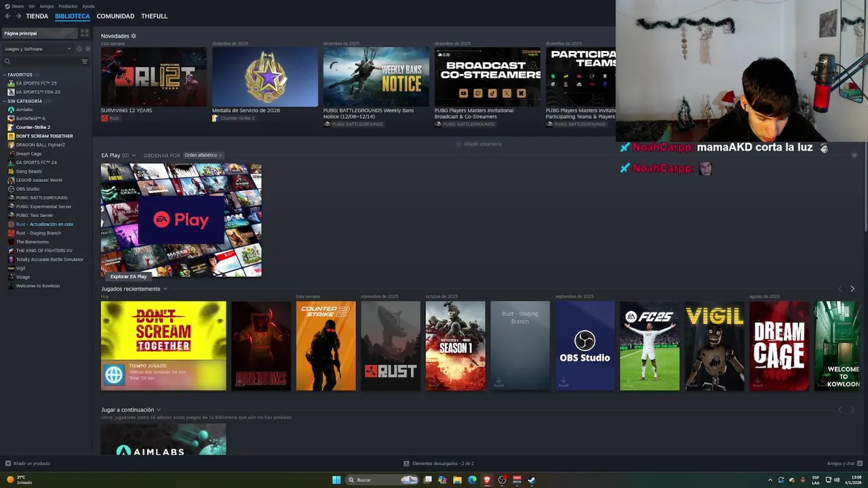Open the collections grid view icon
The width and height of the screenshot is (868, 488).
tap(85, 33)
